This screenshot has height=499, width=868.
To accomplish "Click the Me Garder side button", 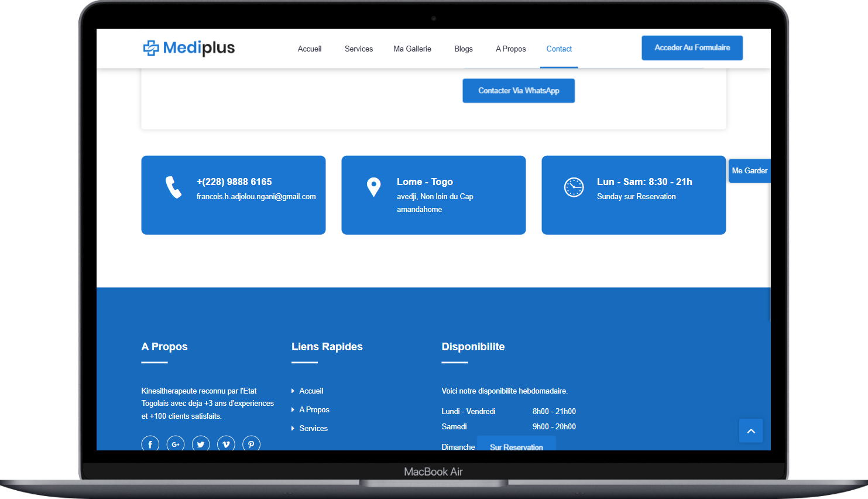I will 749,171.
